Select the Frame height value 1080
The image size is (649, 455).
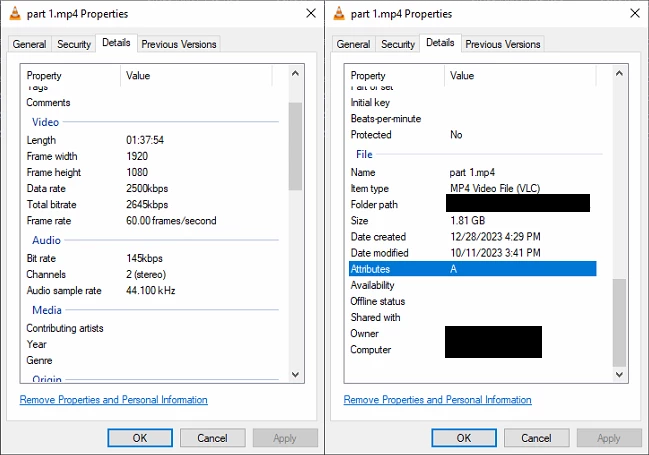tap(137, 172)
